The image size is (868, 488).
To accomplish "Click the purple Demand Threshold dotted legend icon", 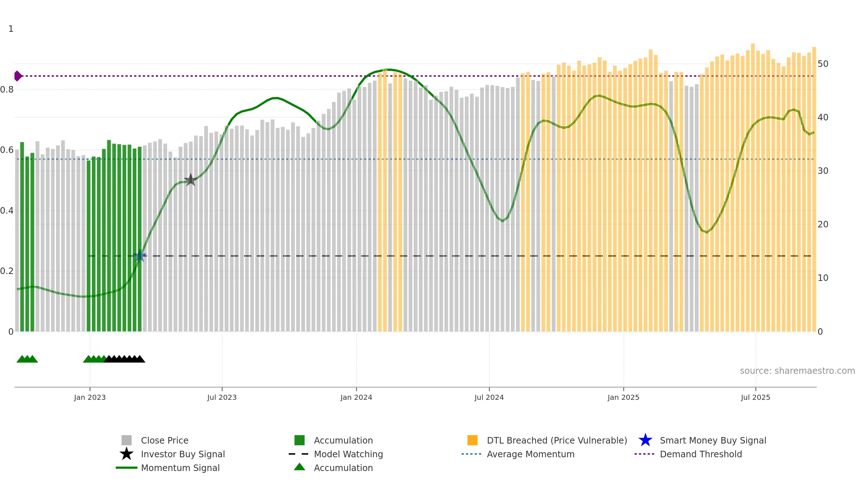I will tap(644, 454).
